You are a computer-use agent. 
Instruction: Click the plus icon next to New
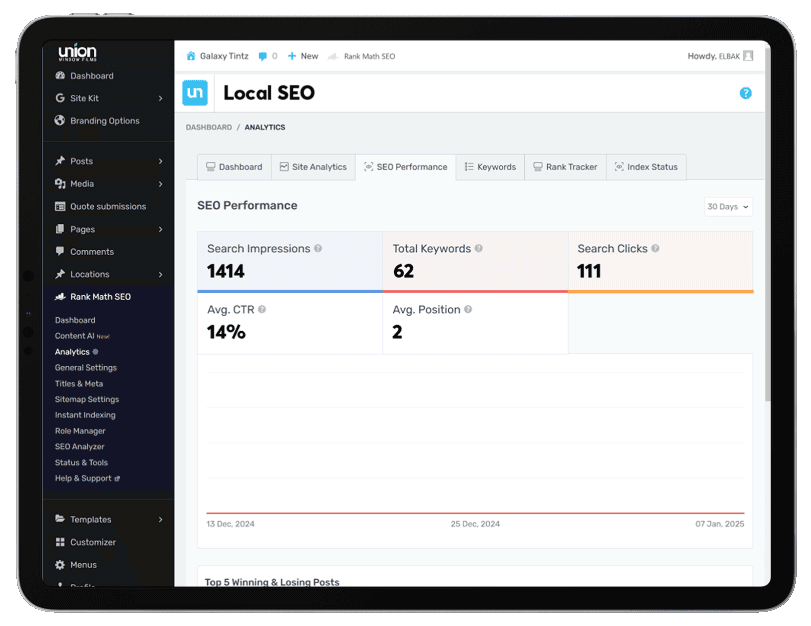292,56
